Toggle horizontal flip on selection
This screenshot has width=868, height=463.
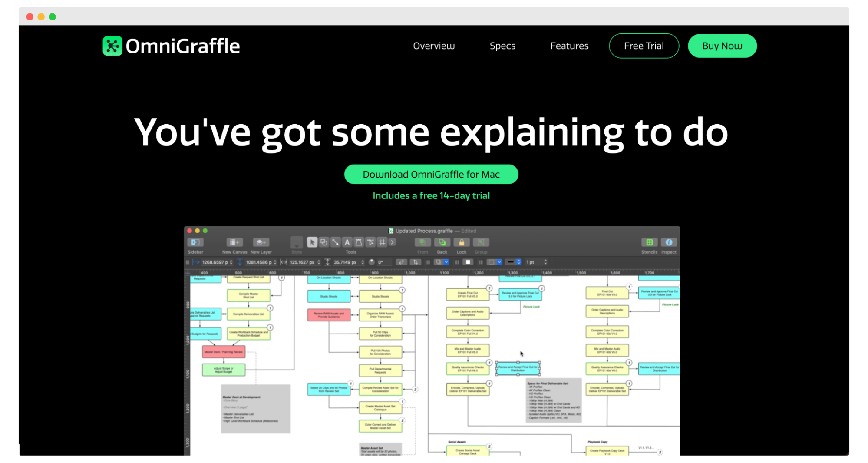pyautogui.click(x=401, y=262)
